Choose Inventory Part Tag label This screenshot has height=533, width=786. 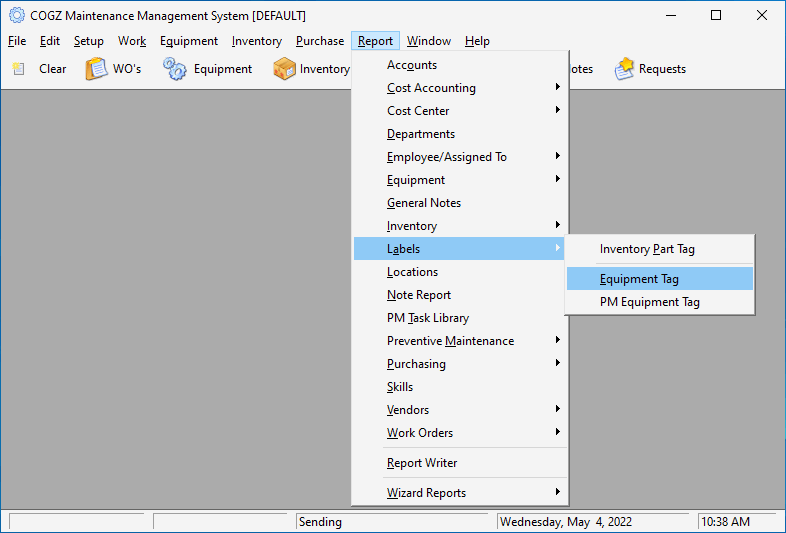660,249
